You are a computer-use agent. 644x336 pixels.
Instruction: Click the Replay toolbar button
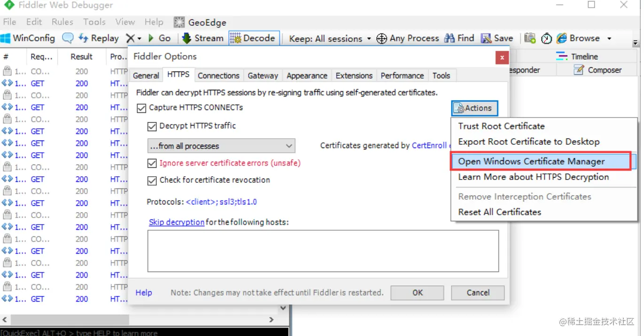click(98, 38)
